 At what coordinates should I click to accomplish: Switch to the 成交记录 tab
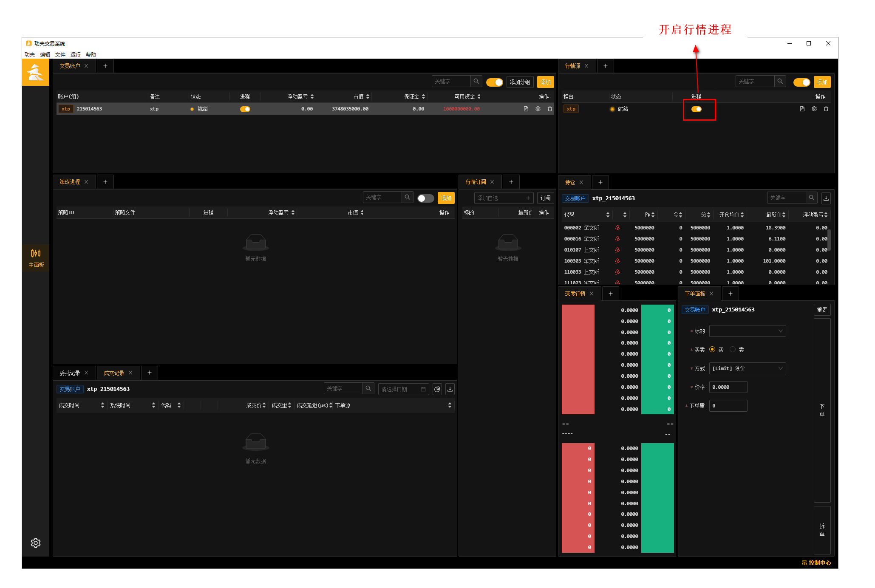114,373
